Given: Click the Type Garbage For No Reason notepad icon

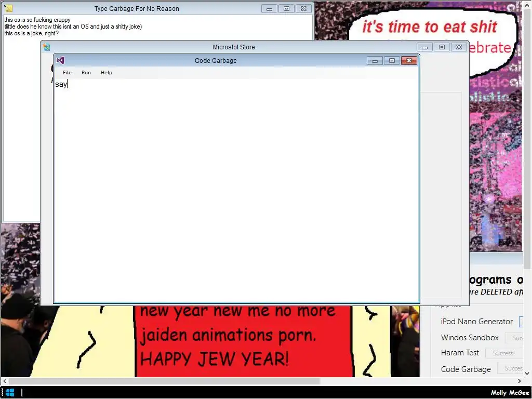Looking at the screenshot, I should click(x=8, y=8).
